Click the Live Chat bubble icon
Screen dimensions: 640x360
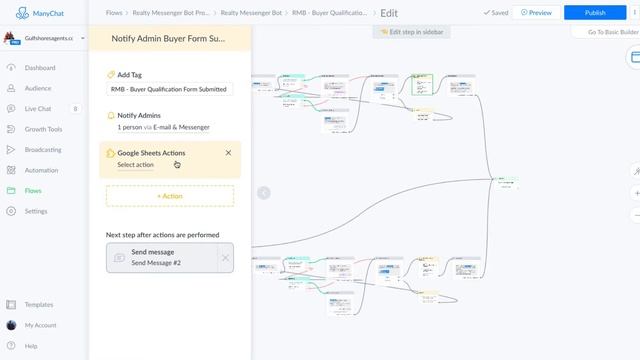(11, 109)
